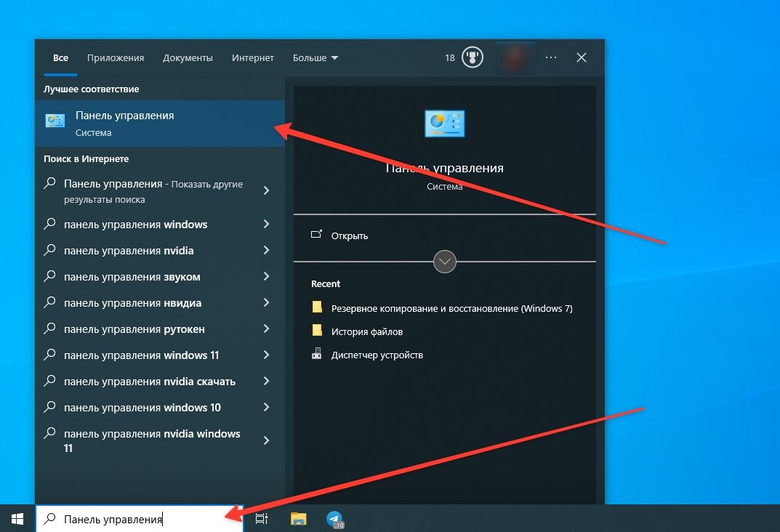
Task: Click search magnifier beside панель управления рутокен
Action: tap(49, 329)
